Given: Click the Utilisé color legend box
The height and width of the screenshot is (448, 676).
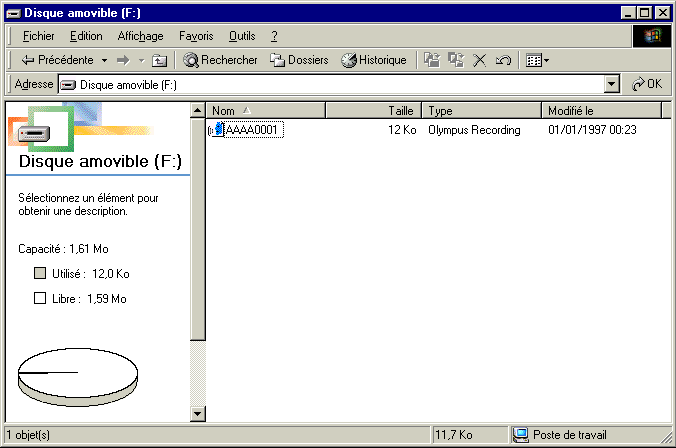Looking at the screenshot, I should (40, 273).
